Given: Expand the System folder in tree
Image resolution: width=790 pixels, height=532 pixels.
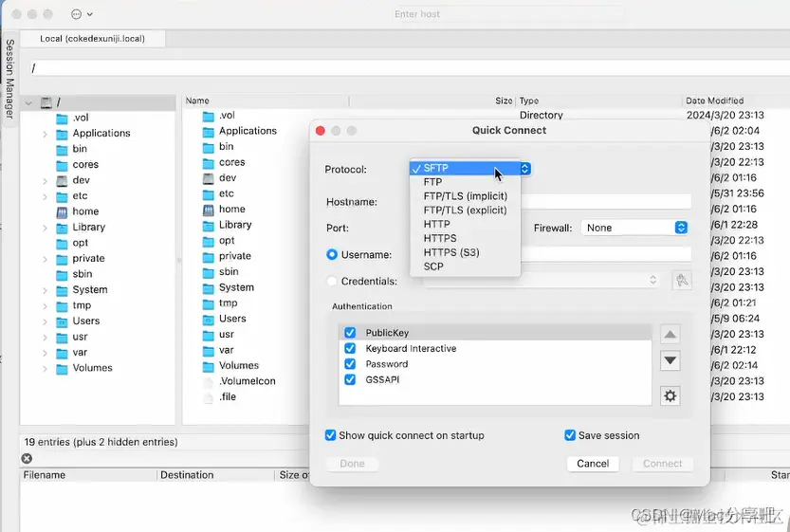Looking at the screenshot, I should [45, 290].
